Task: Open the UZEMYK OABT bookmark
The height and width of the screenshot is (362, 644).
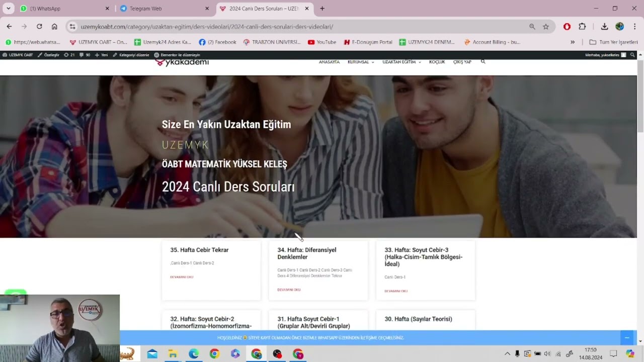Action: click(99, 42)
